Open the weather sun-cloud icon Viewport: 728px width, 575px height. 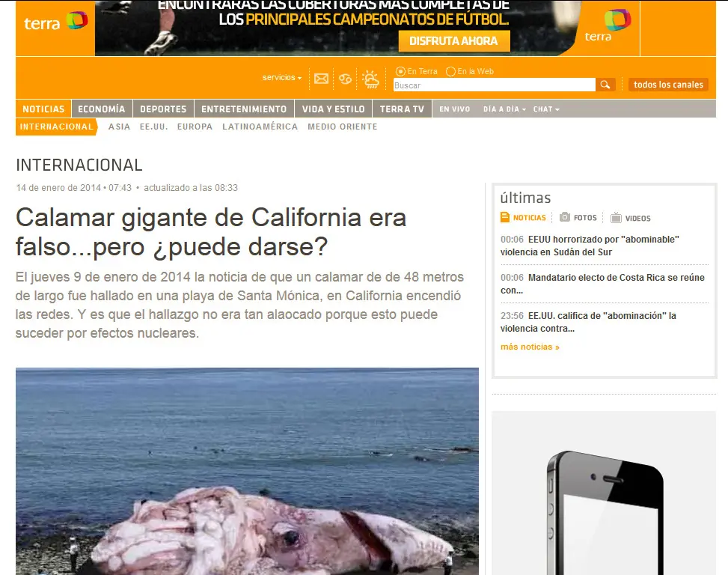(371, 79)
